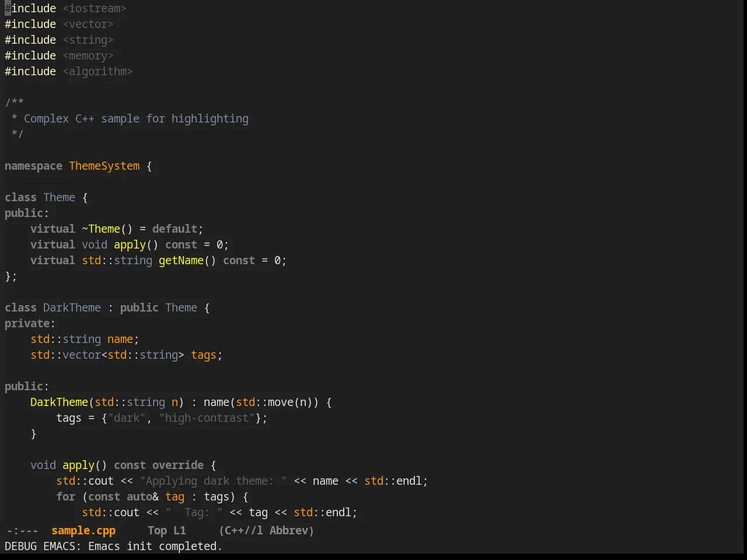Click the string literal "dark"
Image resolution: width=747 pixels, height=560 pixels.
(127, 418)
